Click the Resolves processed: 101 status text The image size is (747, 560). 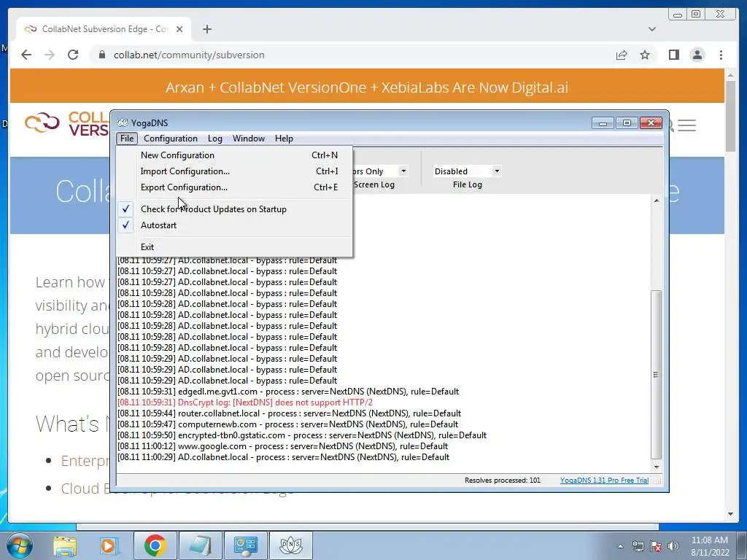click(503, 481)
